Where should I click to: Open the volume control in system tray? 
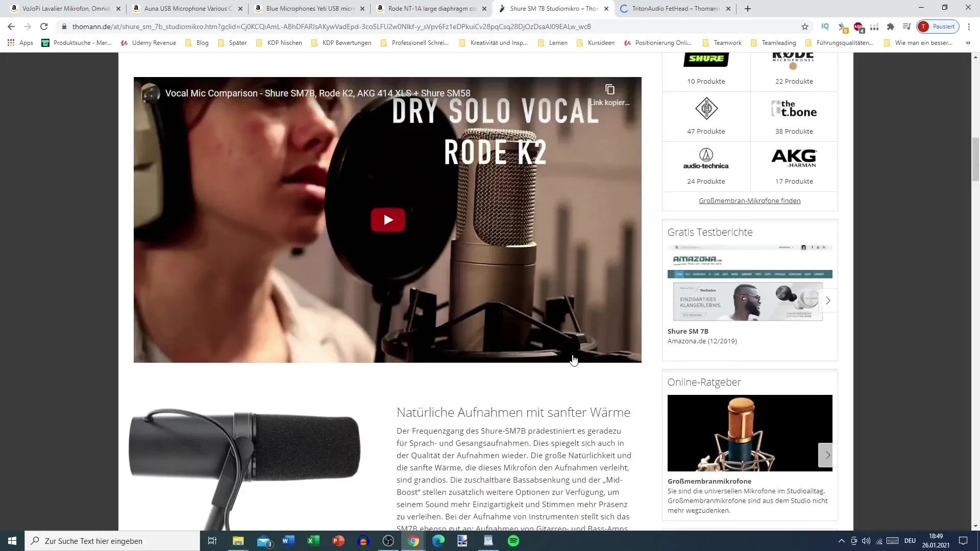pyautogui.click(x=866, y=541)
